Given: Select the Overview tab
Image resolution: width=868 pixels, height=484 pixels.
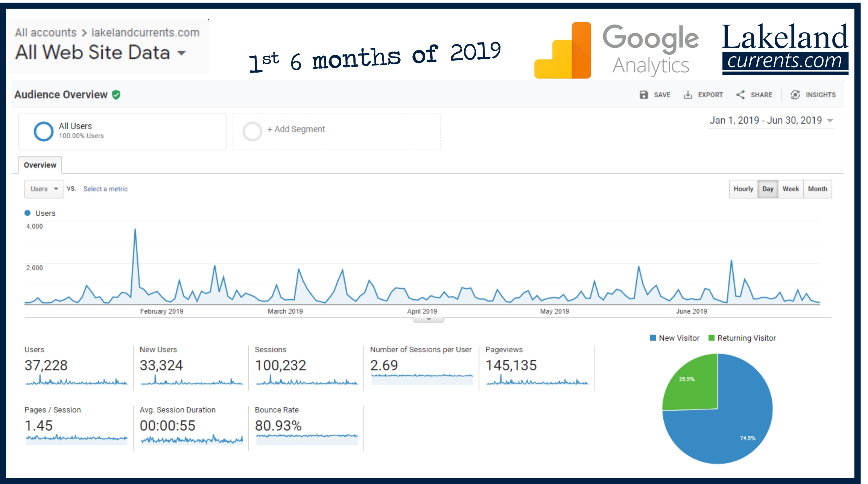Looking at the screenshot, I should pyautogui.click(x=40, y=165).
